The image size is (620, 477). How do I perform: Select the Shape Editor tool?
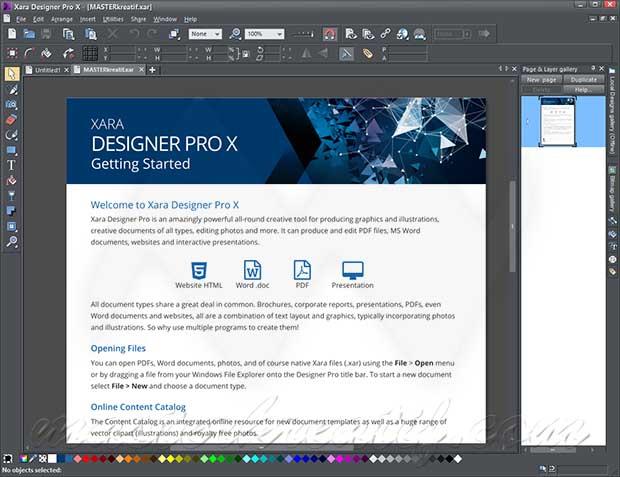pos(11,135)
